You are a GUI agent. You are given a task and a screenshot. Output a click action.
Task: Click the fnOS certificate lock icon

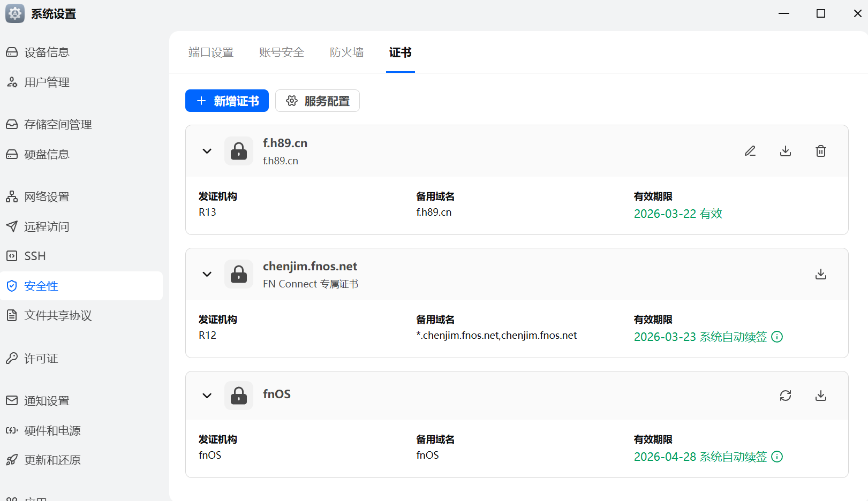pos(239,396)
